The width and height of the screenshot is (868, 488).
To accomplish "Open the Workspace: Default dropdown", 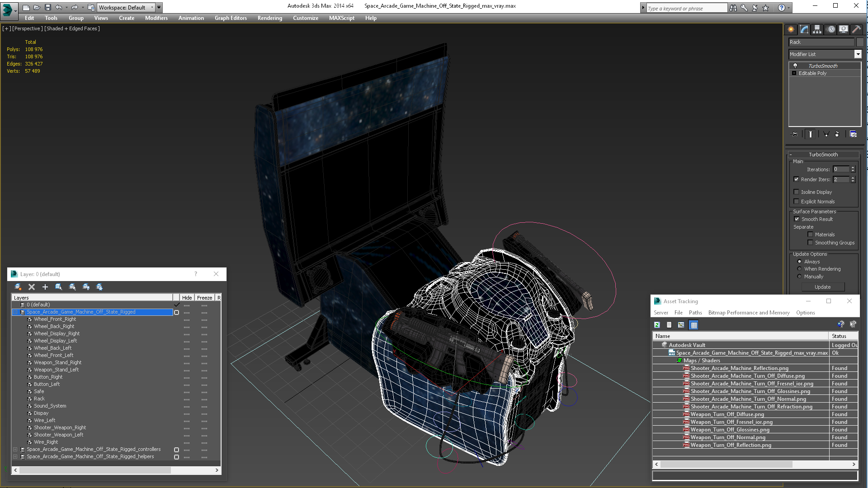I will click(126, 7).
